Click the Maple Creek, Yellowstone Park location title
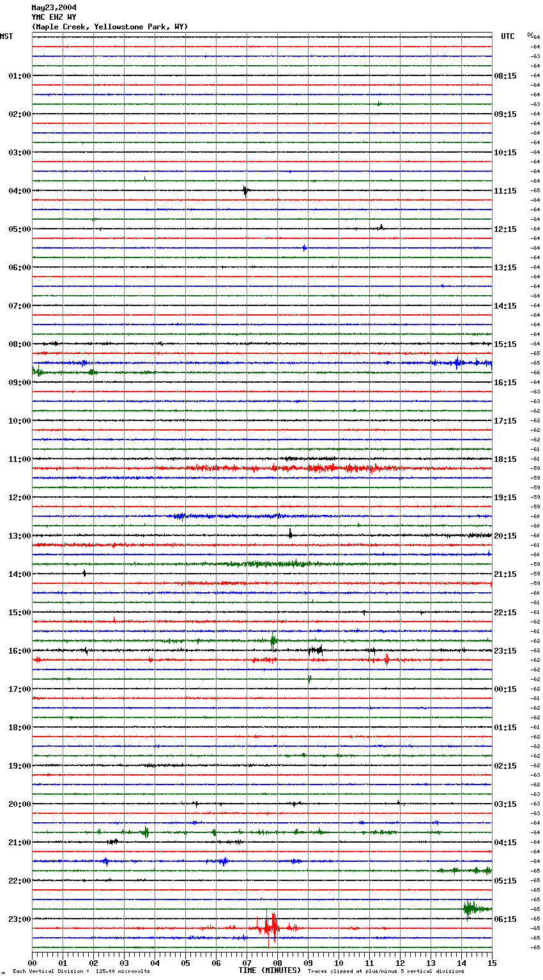This screenshot has height=980, width=543. coord(109,27)
